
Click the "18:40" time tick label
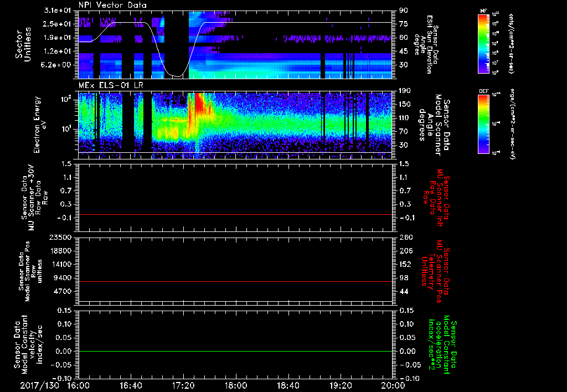288,385
